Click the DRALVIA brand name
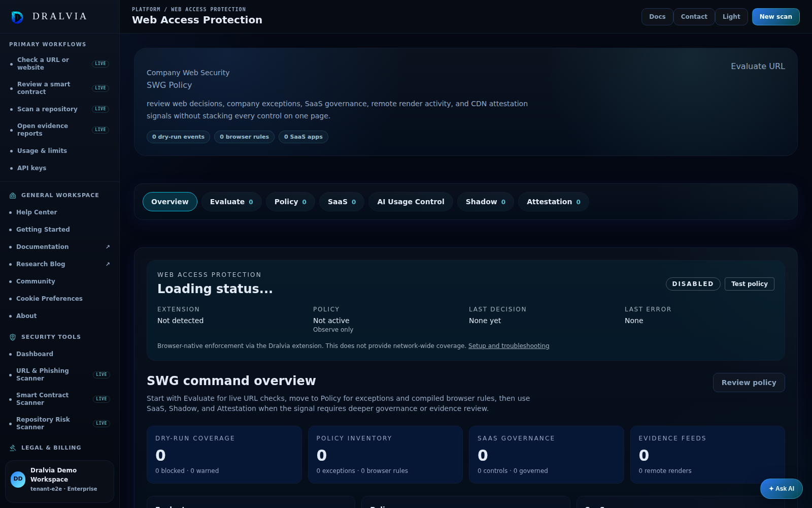Screen dimensions: 812x508 [59, 16]
